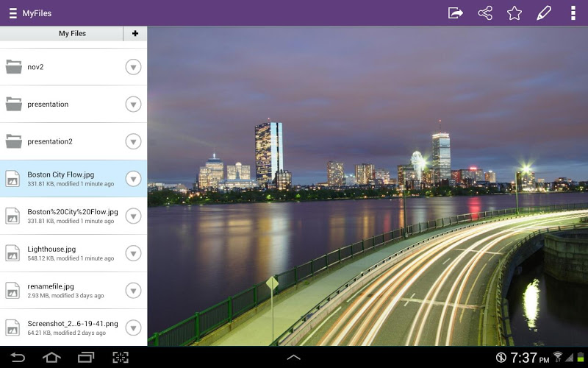
Task: Select Lighthouse.jpg file
Action: pyautogui.click(x=73, y=253)
